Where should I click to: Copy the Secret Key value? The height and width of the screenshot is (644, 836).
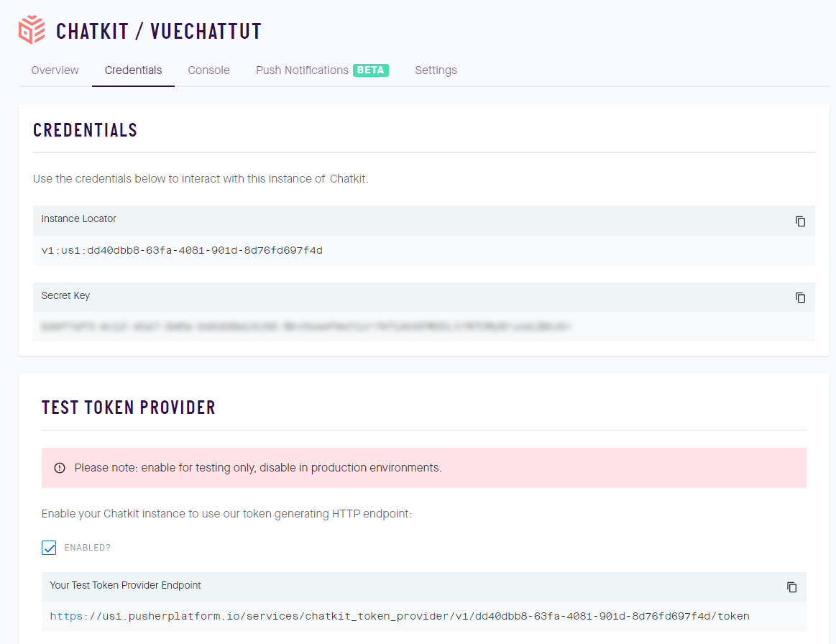click(800, 298)
